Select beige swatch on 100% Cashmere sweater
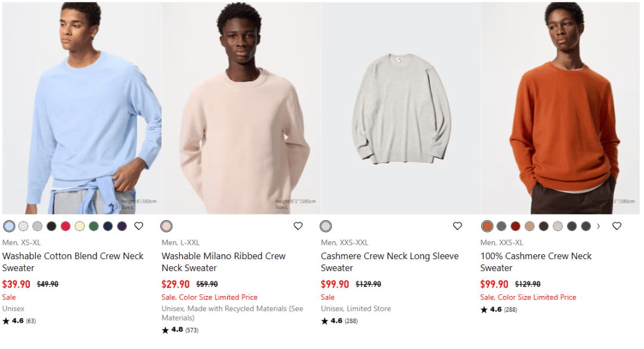The image size is (644, 349). point(530,226)
